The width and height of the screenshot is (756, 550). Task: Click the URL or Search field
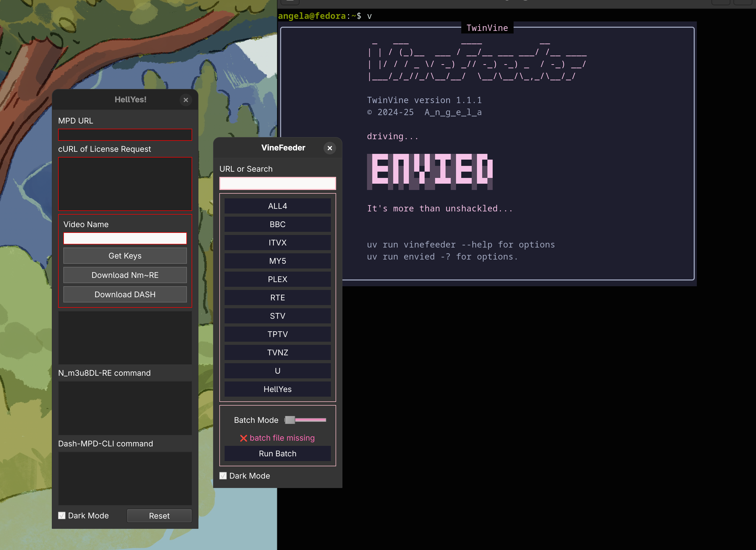point(277,184)
